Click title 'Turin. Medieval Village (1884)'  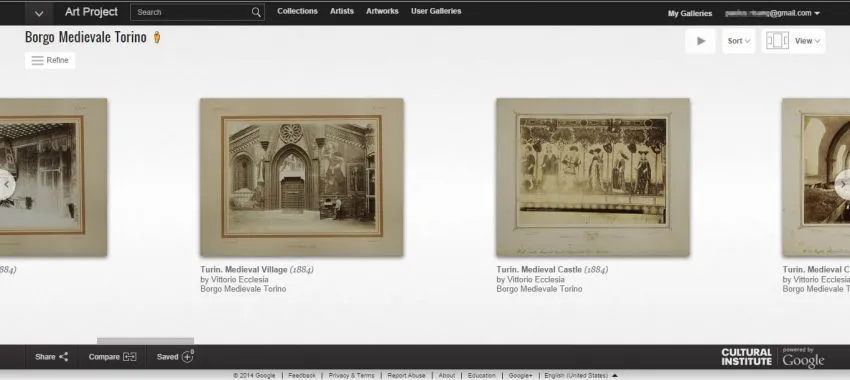(x=256, y=269)
